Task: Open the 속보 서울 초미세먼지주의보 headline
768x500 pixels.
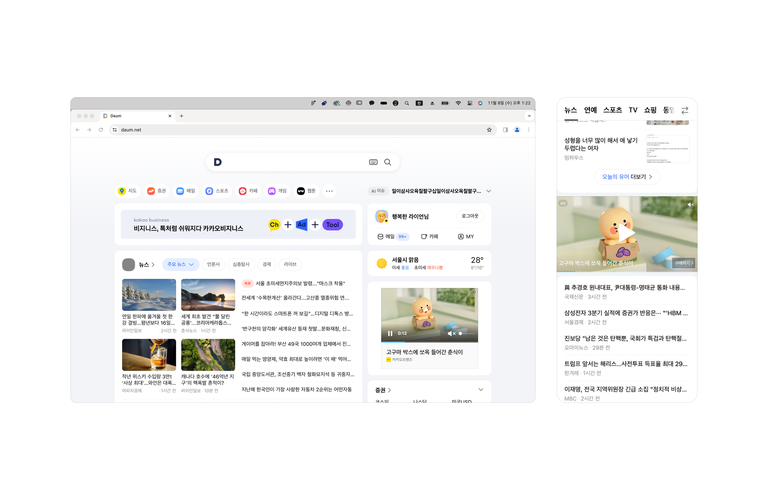Action: [x=294, y=284]
